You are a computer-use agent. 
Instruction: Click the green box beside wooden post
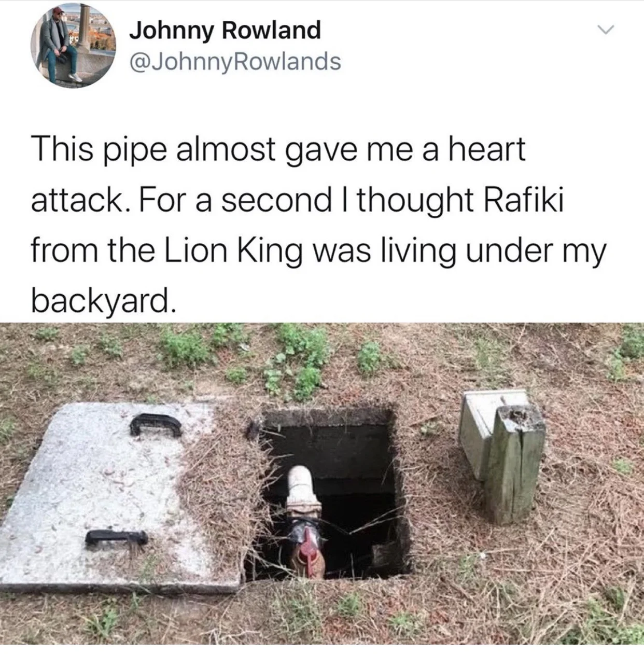480,429
